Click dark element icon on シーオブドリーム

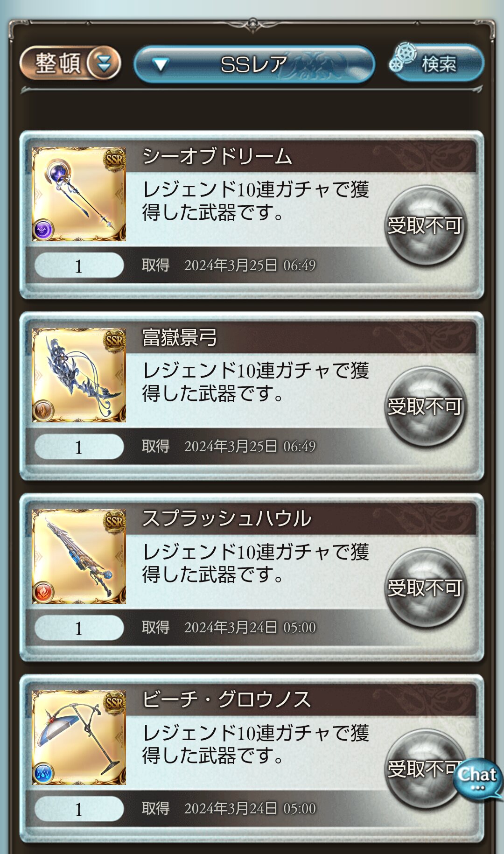coord(43,230)
